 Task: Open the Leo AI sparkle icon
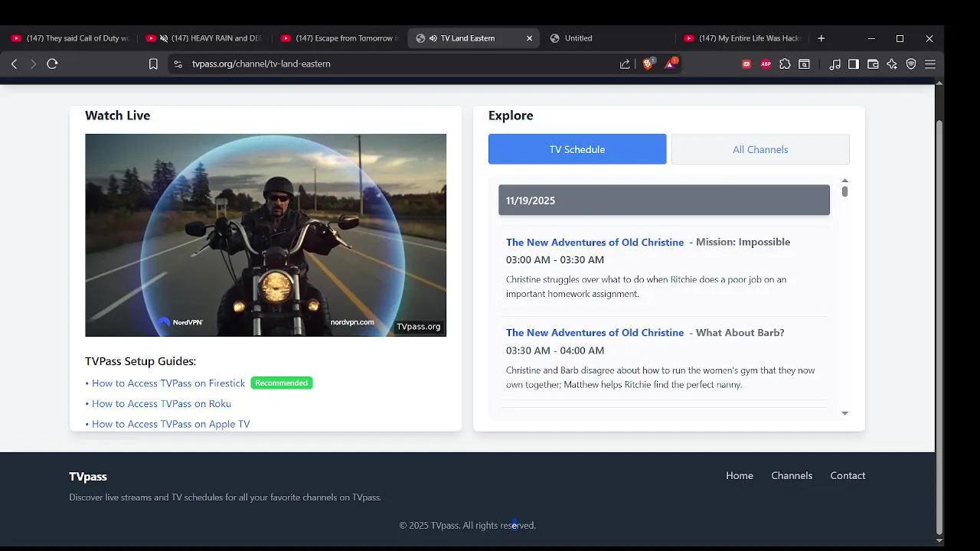tap(892, 64)
